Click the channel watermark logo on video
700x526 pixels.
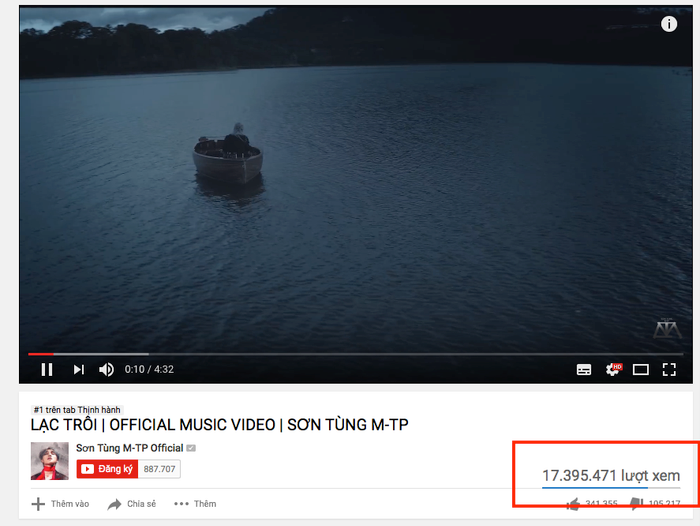[667, 328]
